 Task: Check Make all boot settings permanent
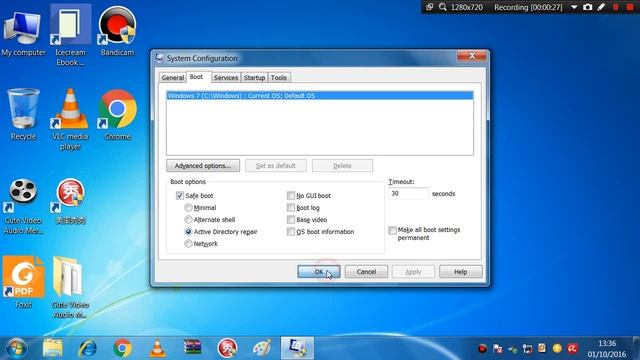(392, 230)
